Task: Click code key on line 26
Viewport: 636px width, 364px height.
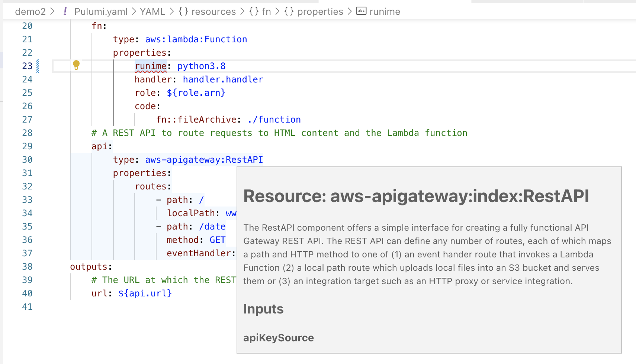Action: 145,106
